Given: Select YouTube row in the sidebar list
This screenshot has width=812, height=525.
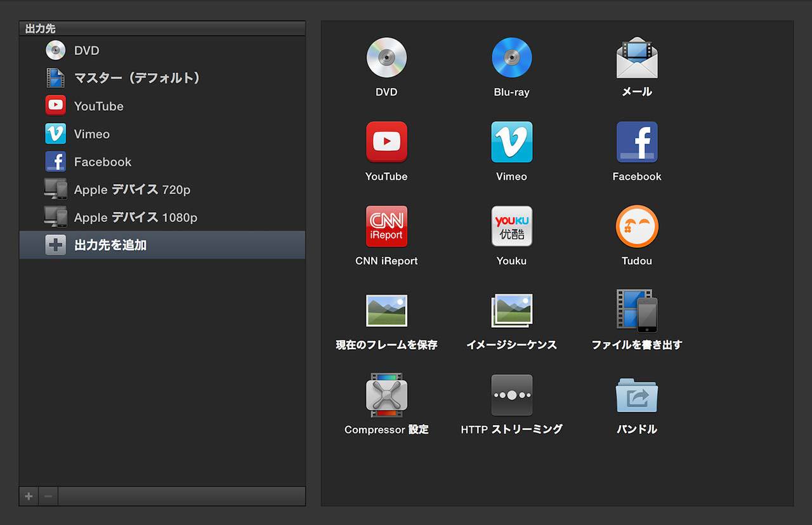Looking at the screenshot, I should pyautogui.click(x=162, y=106).
